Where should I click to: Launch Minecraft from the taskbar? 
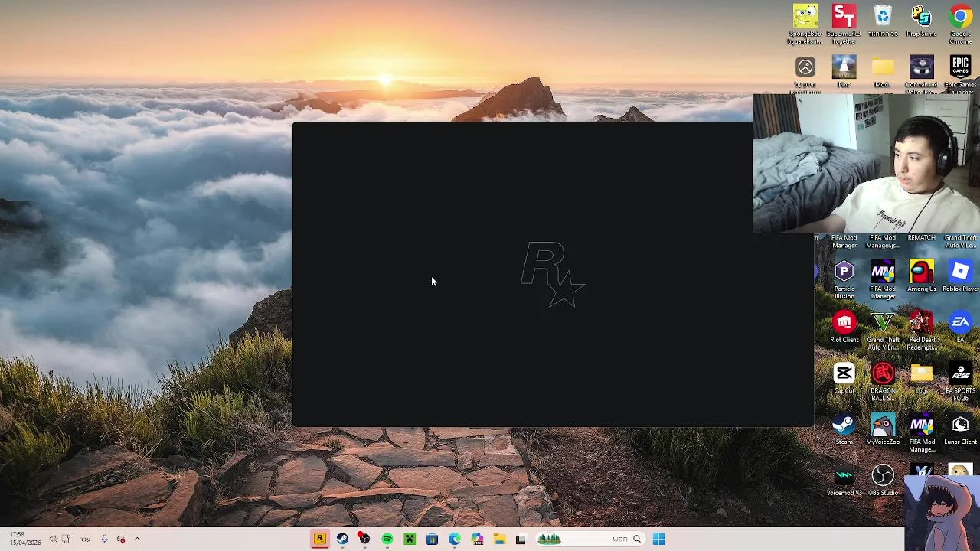pos(410,539)
